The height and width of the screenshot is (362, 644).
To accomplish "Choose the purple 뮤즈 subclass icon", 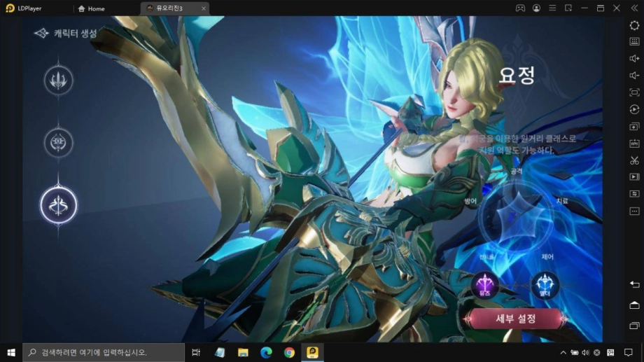I will tap(485, 285).
